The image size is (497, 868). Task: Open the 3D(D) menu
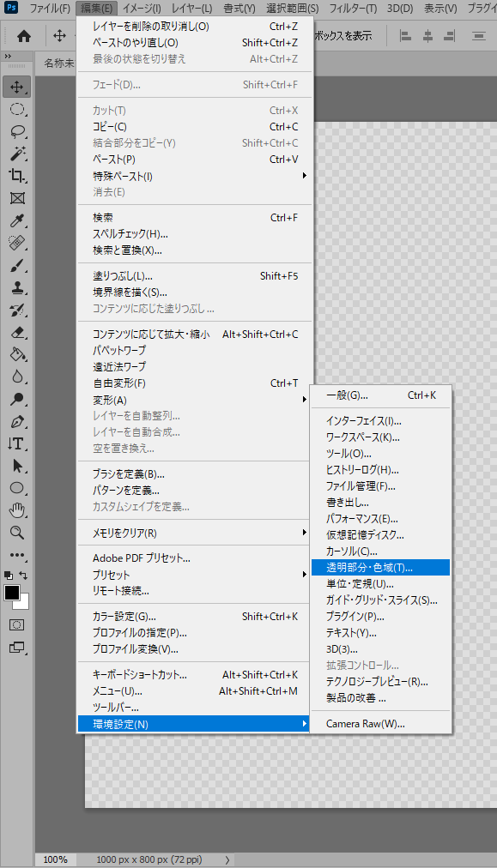[x=400, y=9]
